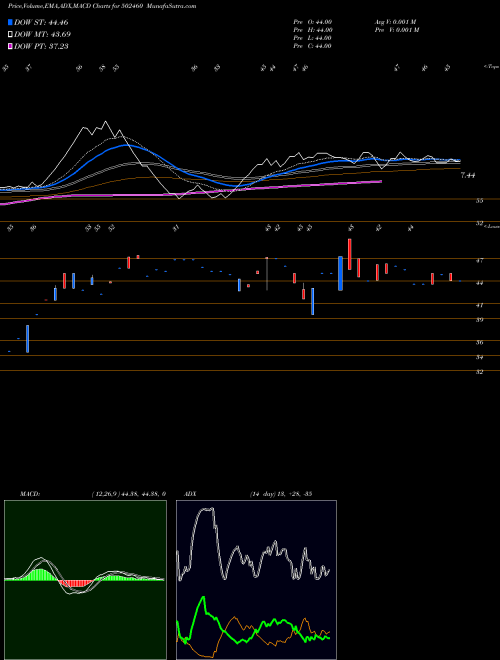500x660 pixels.
Task: Click the 'Pre L: 44.00' value
Action: tap(313, 38)
